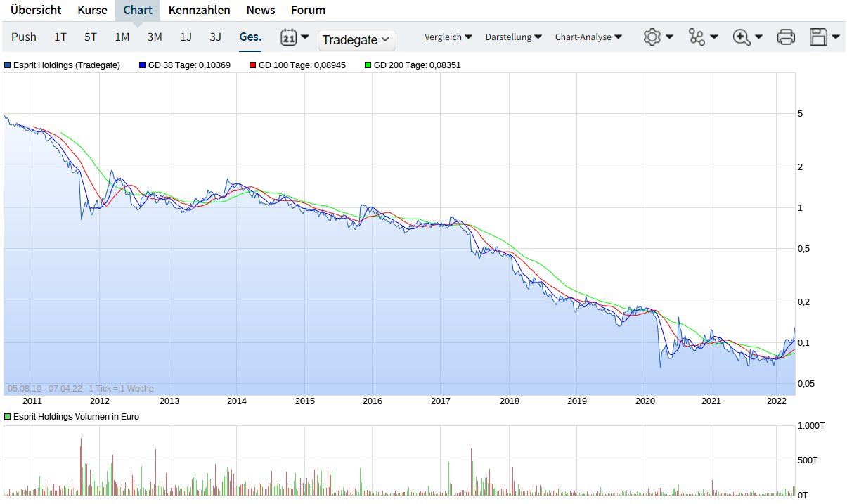Switch to the Kennzahlen tab
The height and width of the screenshot is (504, 847).
pyautogui.click(x=200, y=10)
